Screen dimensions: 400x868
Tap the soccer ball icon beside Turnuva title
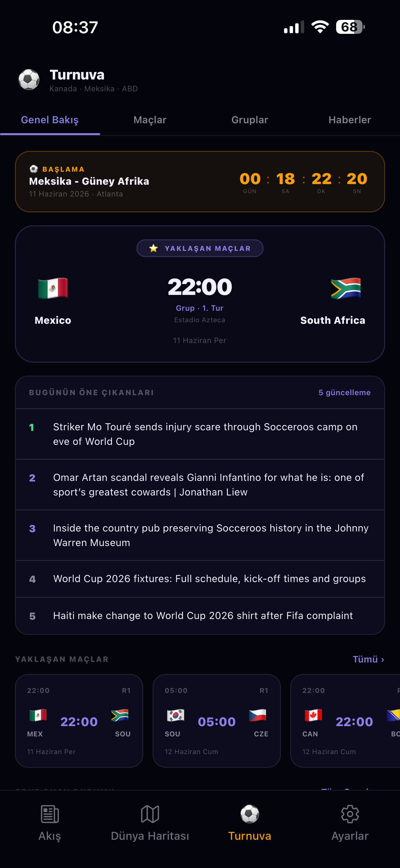click(x=29, y=79)
